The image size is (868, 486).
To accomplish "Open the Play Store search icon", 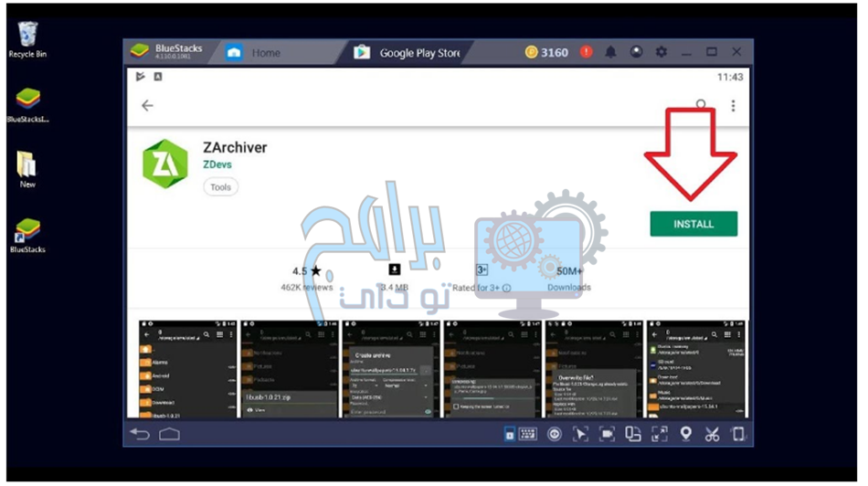I will point(701,105).
